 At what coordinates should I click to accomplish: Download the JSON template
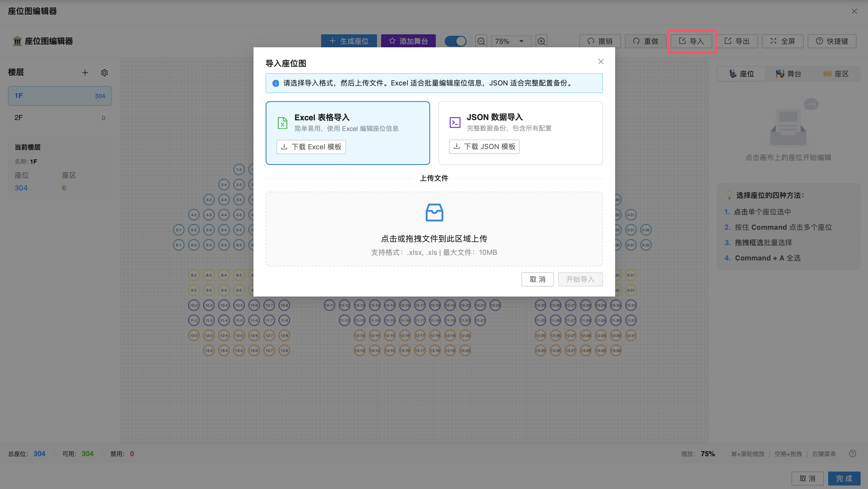484,146
